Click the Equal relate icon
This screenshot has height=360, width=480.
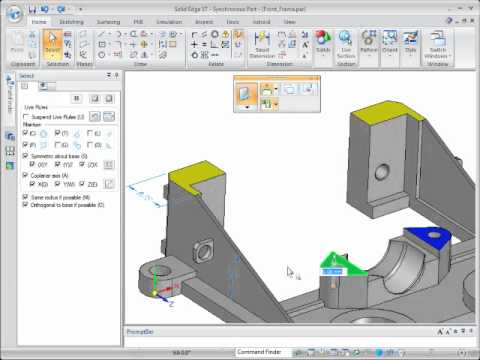(x=204, y=44)
